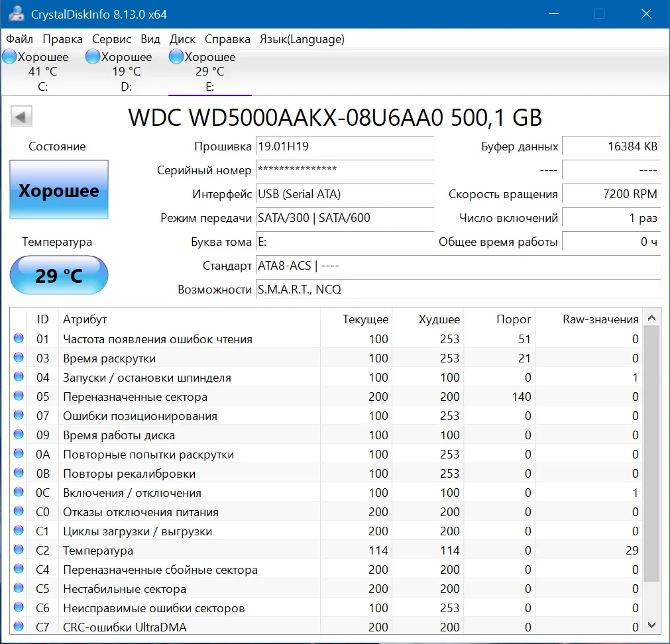Viewport: 670px width, 644px height.
Task: Click the Хорошее health status button
Action: (59, 189)
